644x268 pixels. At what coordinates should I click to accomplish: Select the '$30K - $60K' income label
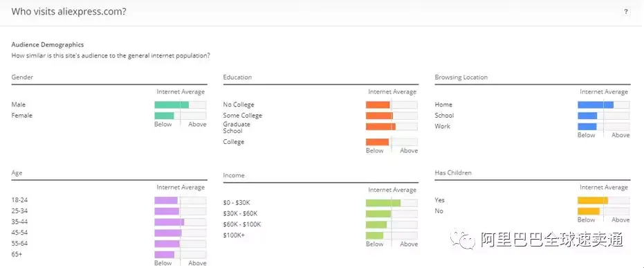point(240,214)
